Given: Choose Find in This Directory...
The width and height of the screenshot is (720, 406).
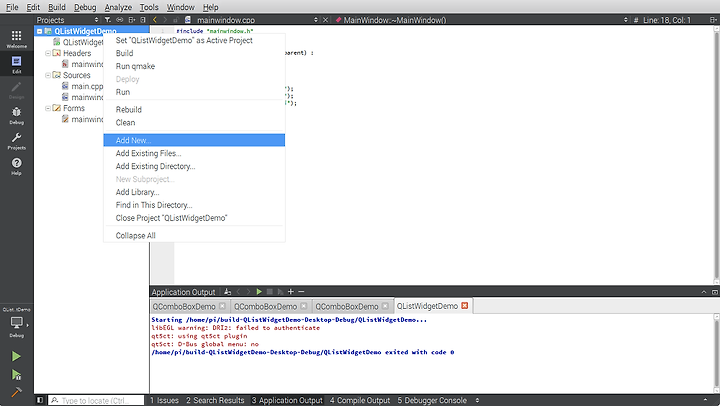Looking at the screenshot, I should (x=194, y=205).
